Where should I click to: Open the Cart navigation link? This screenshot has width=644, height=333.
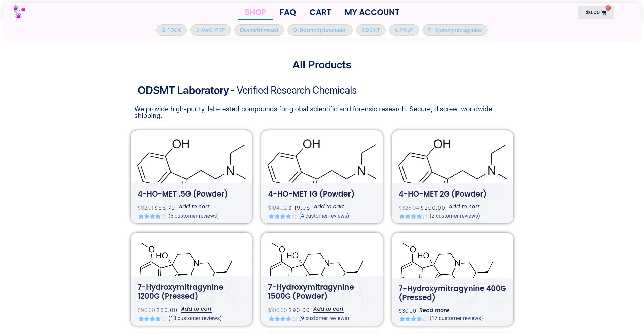click(x=320, y=12)
